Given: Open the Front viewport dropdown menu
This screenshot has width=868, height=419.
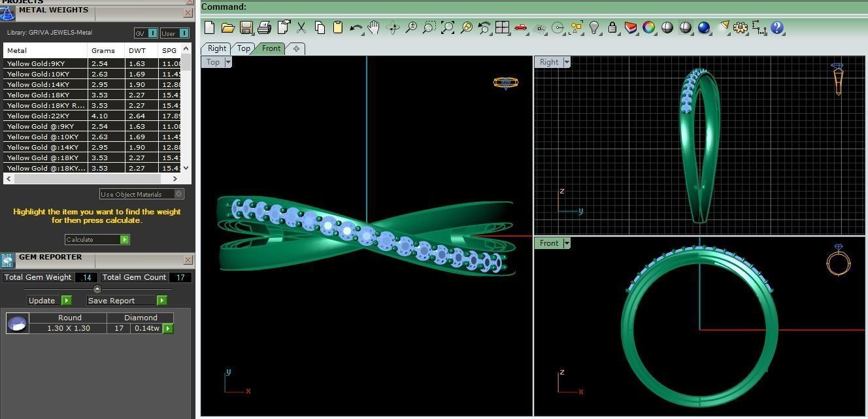Looking at the screenshot, I should tap(567, 243).
